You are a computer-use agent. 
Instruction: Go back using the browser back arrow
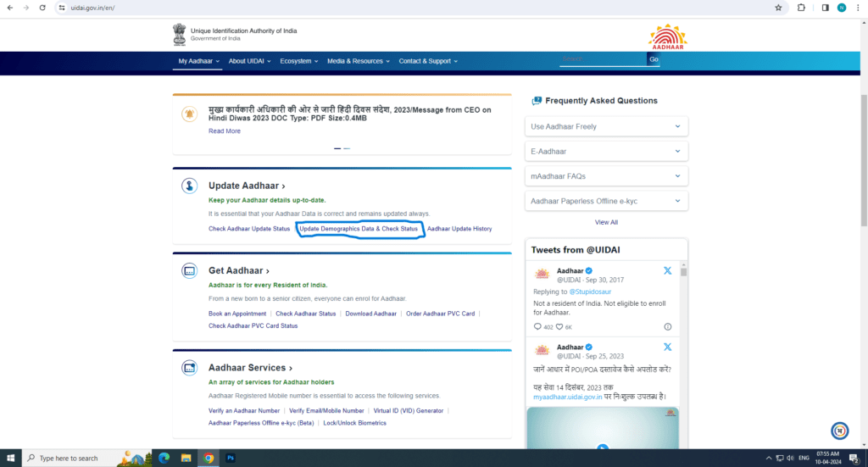(10, 8)
